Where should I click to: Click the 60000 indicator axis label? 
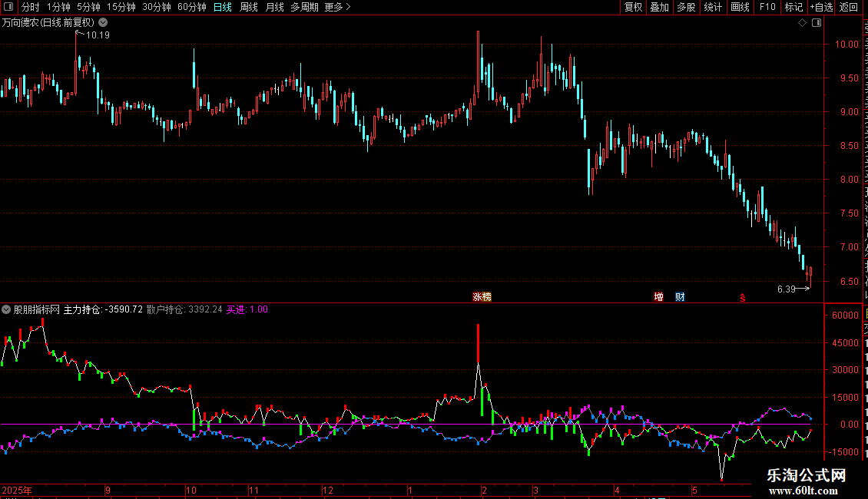[x=845, y=316]
